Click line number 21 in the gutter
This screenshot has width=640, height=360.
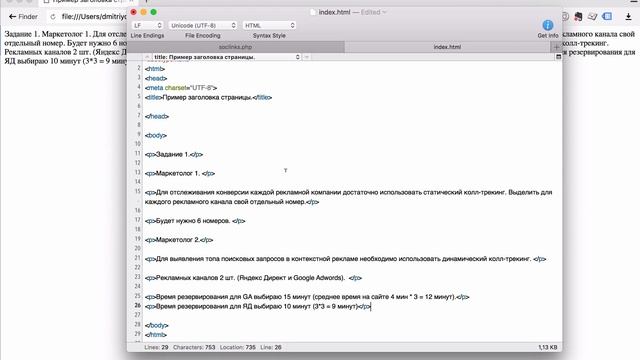pyautogui.click(x=138, y=258)
